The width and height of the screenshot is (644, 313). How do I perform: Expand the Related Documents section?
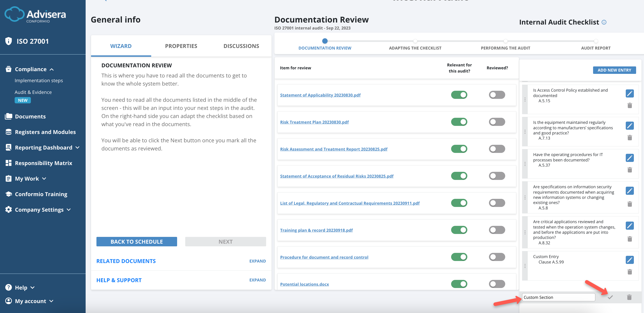(x=257, y=261)
